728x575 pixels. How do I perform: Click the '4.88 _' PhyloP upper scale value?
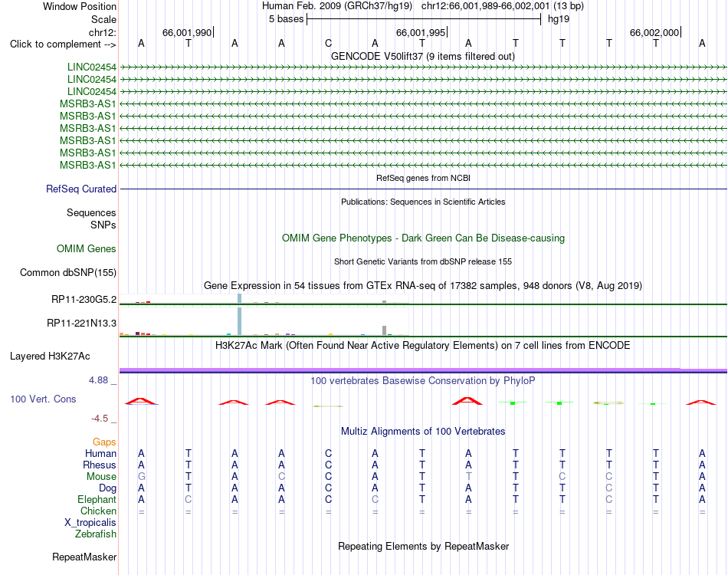103,380
